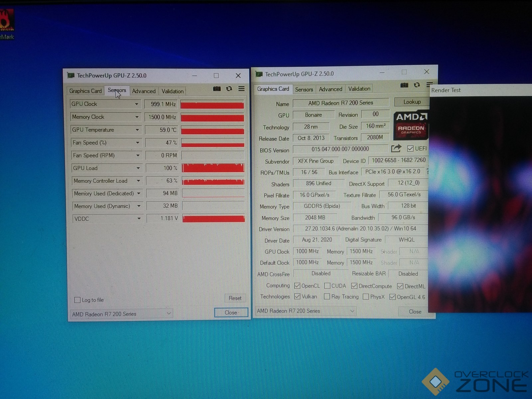Select the Sensors tab in left window
This screenshot has height=399, width=532.
(117, 90)
